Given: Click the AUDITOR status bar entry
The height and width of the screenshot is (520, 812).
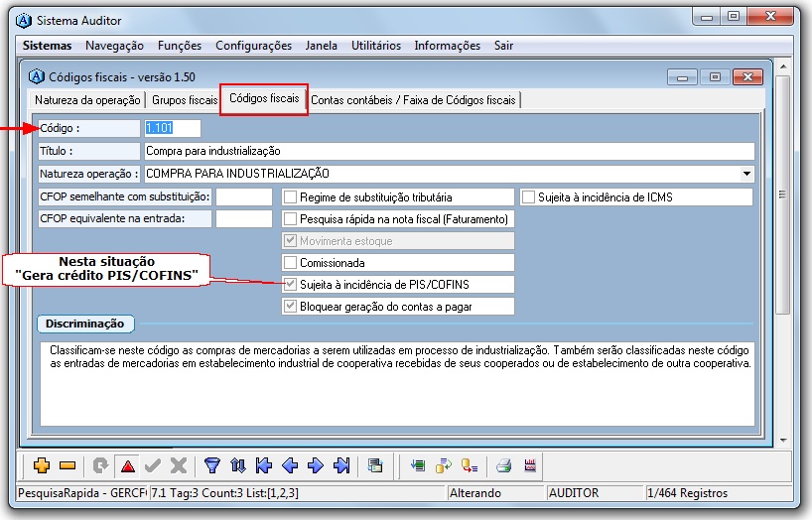Looking at the screenshot, I should (x=574, y=493).
